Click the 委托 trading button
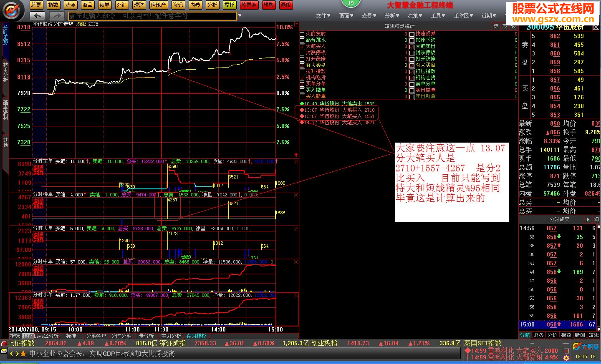This screenshot has height=364, width=601. coord(229,5)
